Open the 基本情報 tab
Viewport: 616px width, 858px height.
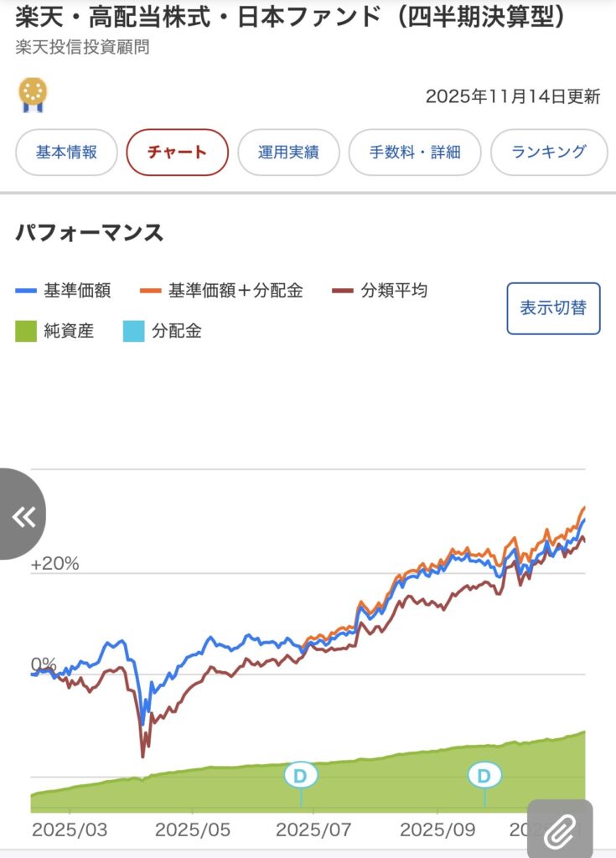pos(66,152)
